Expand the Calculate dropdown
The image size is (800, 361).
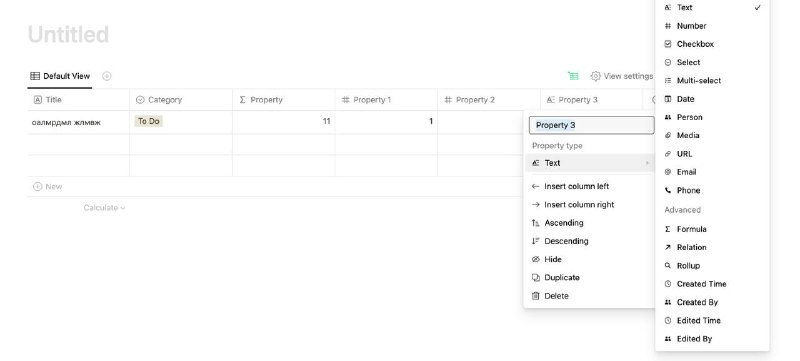click(105, 208)
